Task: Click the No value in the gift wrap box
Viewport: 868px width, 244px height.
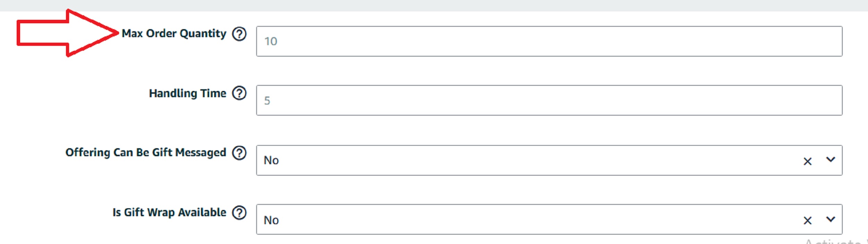Action: 271,220
